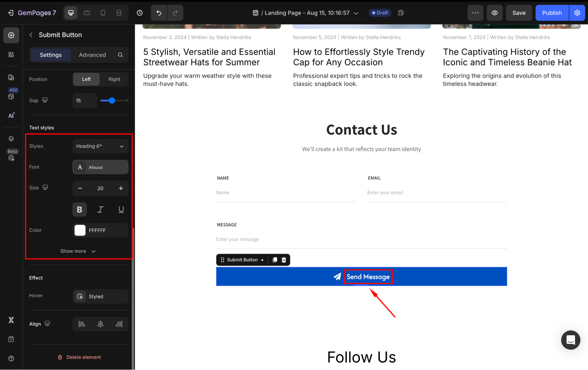
Task: Toggle italic text formatting
Action: tap(100, 209)
